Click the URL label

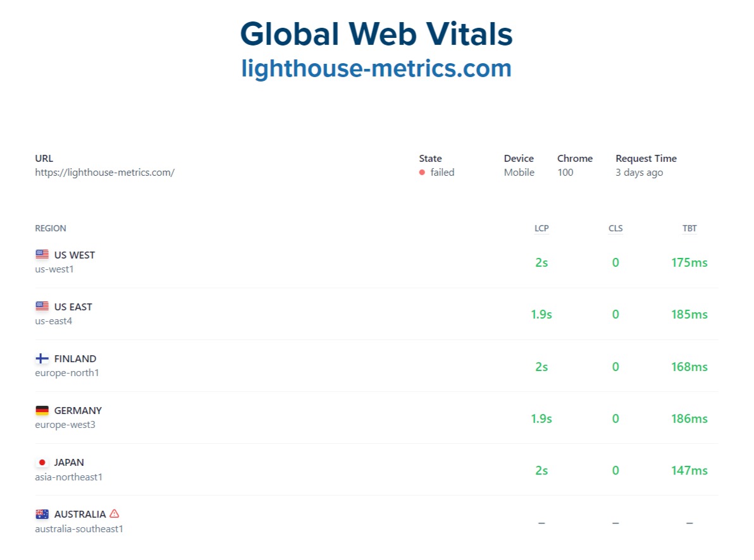coord(44,158)
